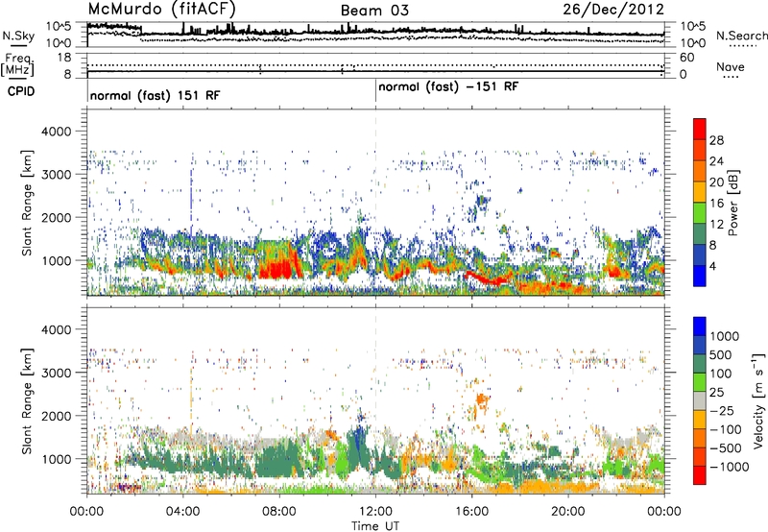The width and height of the screenshot is (768, 532).
Task: Click the Freq. [MHz] axis label
Action: tap(17, 64)
